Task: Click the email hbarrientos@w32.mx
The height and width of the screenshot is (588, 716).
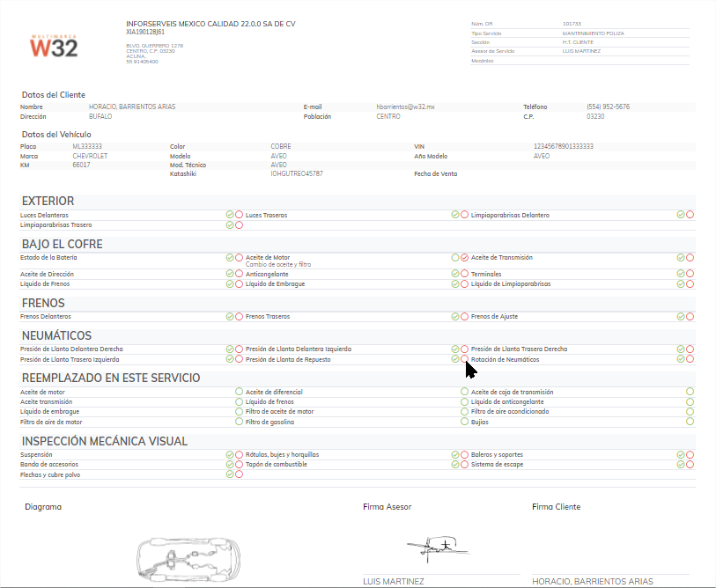Action: (x=405, y=107)
